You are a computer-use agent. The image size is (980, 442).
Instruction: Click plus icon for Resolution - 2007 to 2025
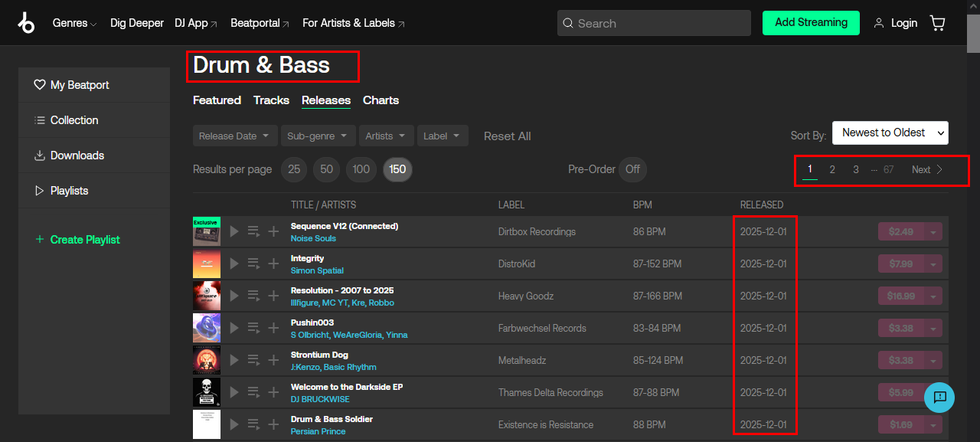273,296
